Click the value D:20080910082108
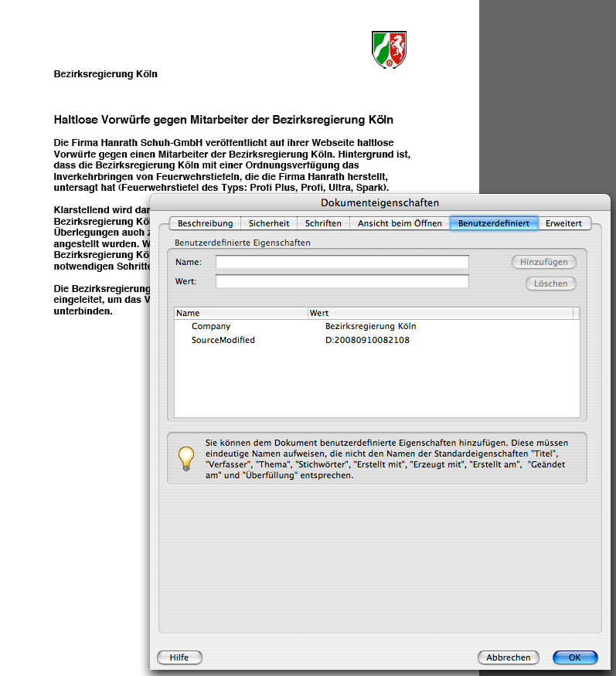The width and height of the screenshot is (616, 676). click(x=367, y=340)
